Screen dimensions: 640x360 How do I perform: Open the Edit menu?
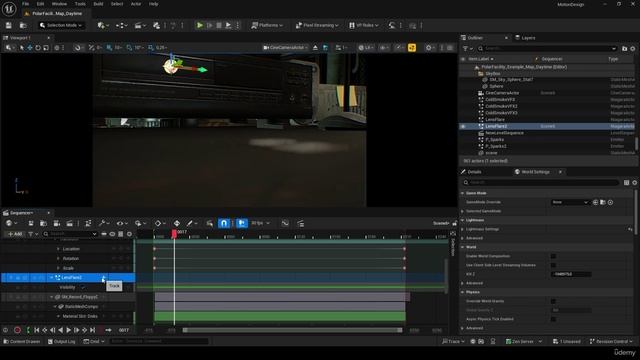pos(40,4)
